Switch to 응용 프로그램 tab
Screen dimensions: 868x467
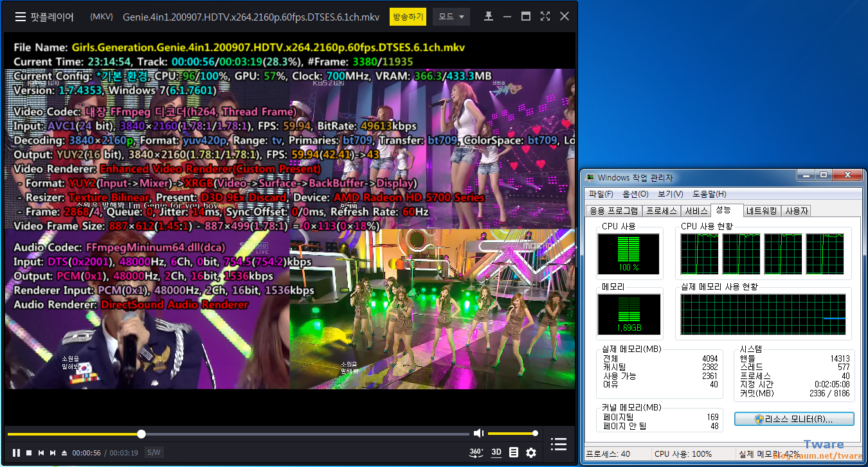pos(614,211)
